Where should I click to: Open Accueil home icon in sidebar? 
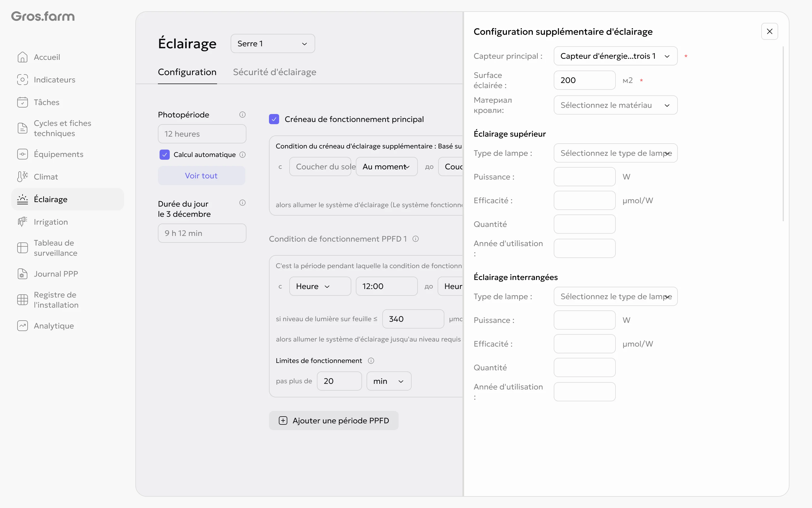pos(23,57)
